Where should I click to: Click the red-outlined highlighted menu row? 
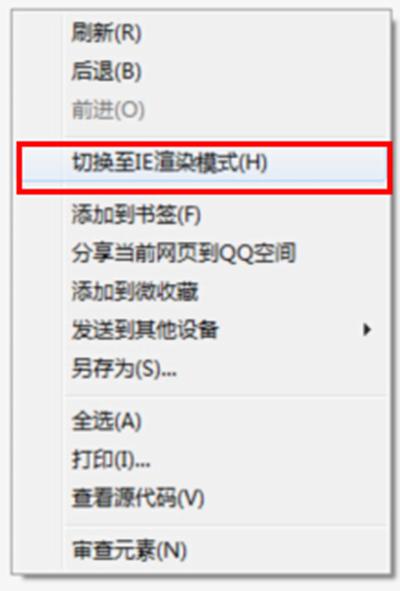click(x=204, y=168)
